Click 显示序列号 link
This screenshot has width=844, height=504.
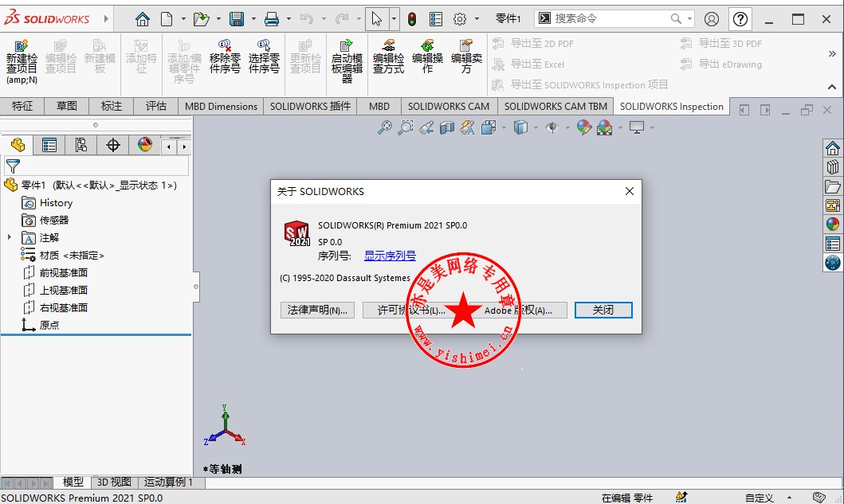pos(391,256)
